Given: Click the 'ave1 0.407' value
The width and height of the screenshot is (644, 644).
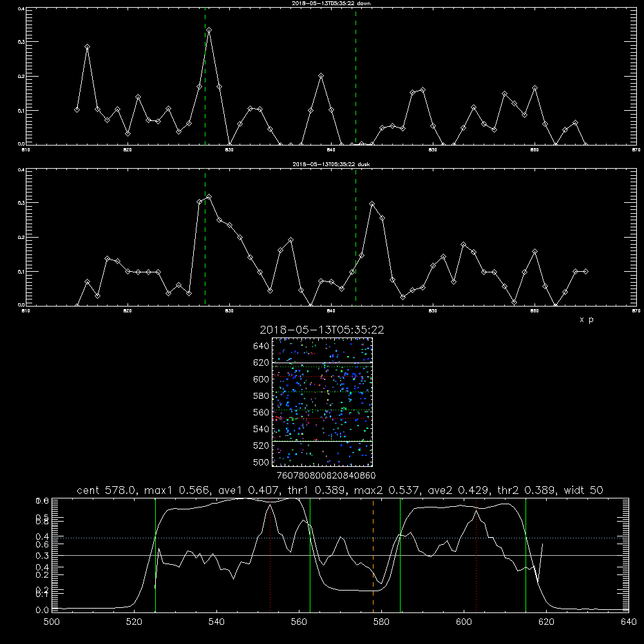Looking at the screenshot, I should pyautogui.click(x=249, y=490).
